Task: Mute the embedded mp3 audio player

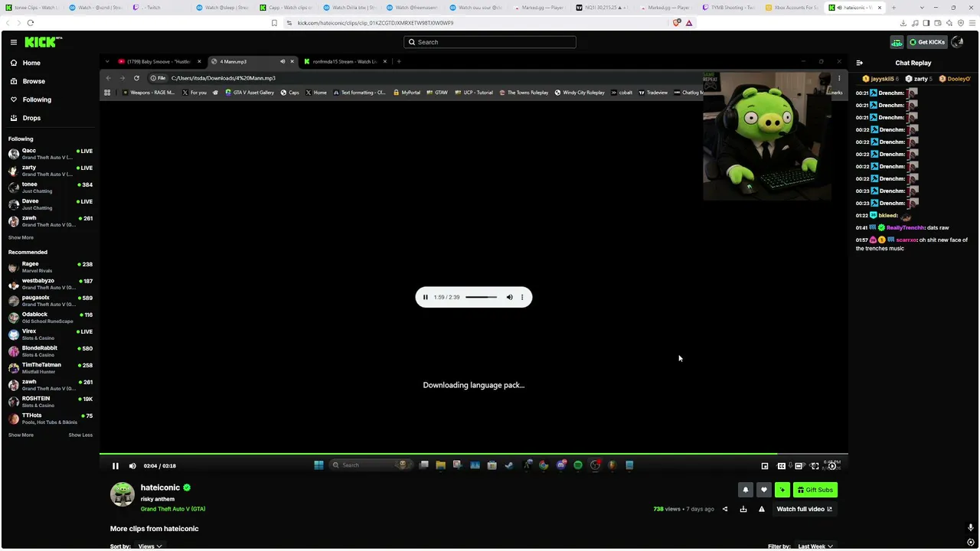Action: 509,297
